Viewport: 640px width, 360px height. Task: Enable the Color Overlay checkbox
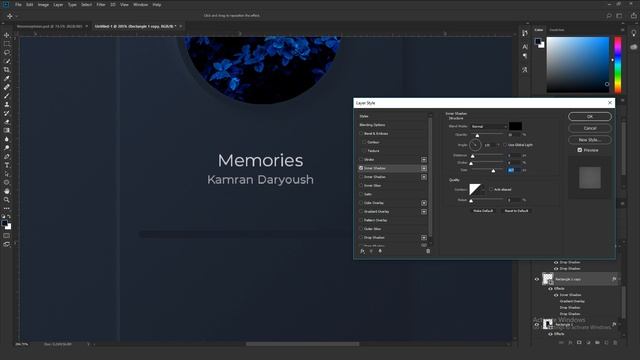point(361,203)
